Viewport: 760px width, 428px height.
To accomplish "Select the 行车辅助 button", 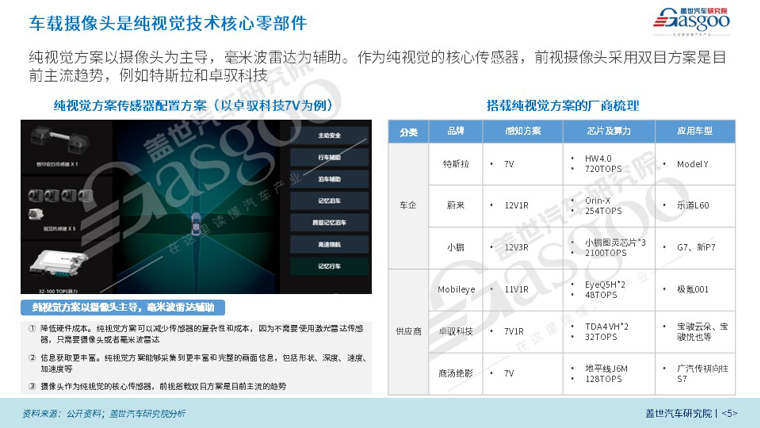I will (x=329, y=158).
